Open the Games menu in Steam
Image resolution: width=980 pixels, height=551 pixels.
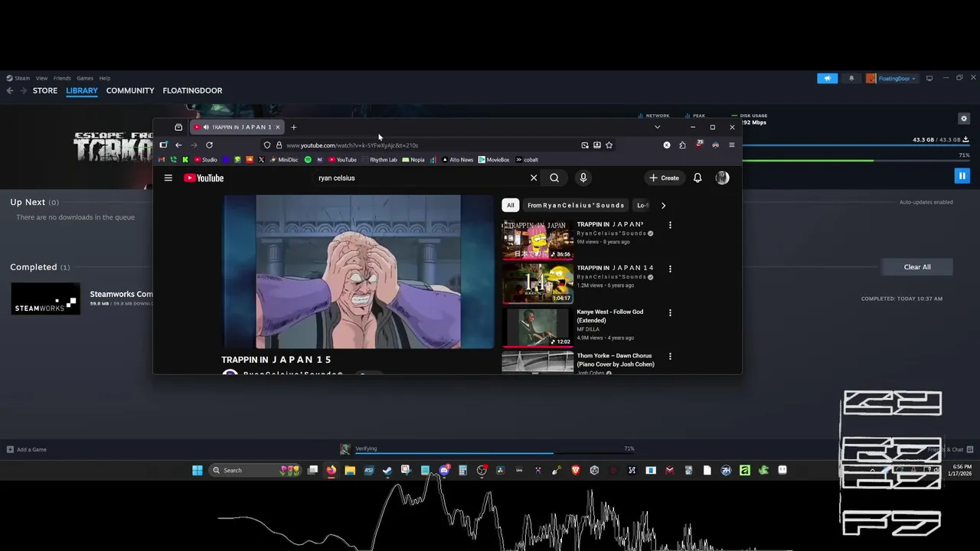[x=85, y=78]
